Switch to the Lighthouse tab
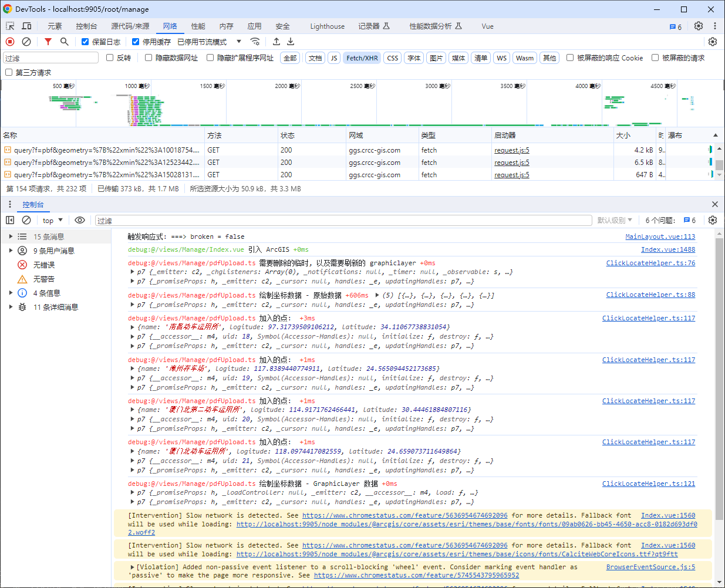 328,26
